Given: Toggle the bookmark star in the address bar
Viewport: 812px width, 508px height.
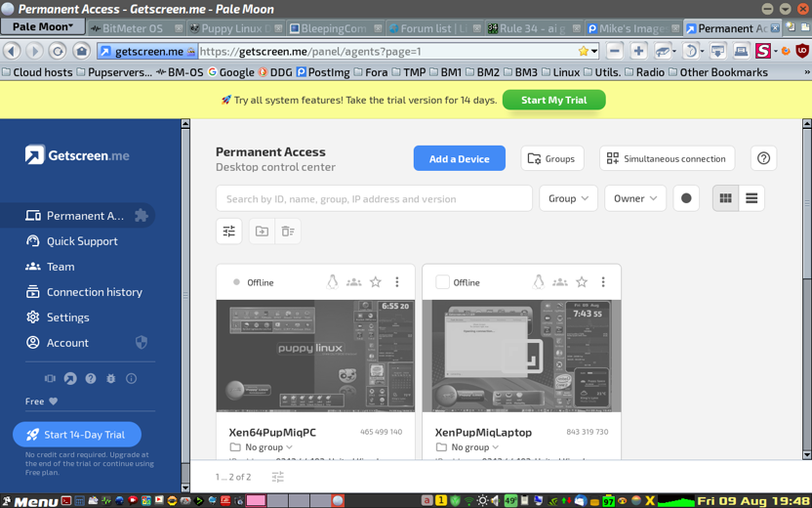Looking at the screenshot, I should tap(583, 51).
